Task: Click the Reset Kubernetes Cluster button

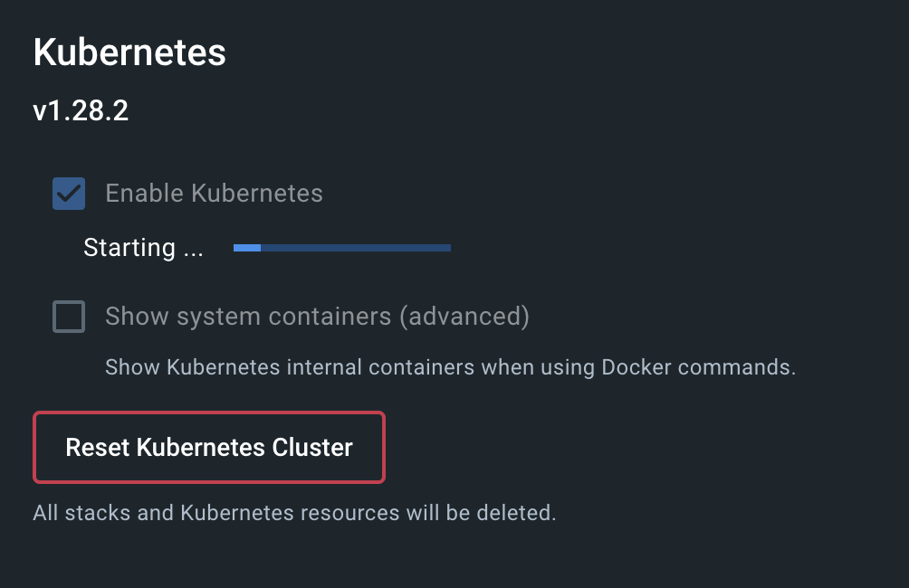Action: click(x=208, y=447)
